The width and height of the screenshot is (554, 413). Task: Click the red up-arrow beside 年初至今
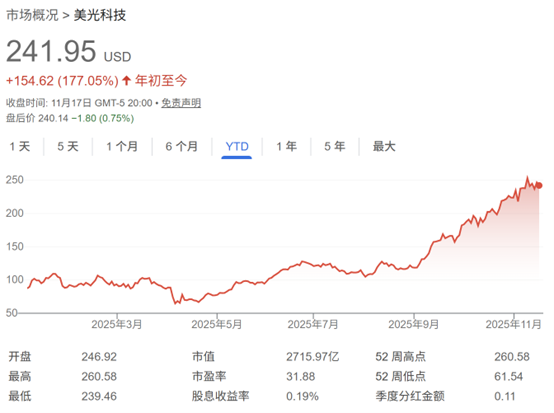(126, 81)
